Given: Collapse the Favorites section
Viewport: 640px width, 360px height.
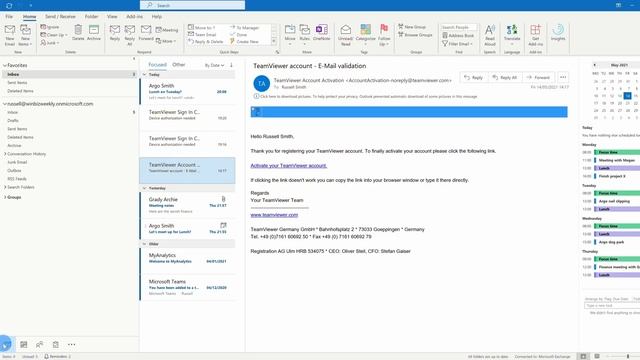Looking at the screenshot, I should [x=5, y=65].
